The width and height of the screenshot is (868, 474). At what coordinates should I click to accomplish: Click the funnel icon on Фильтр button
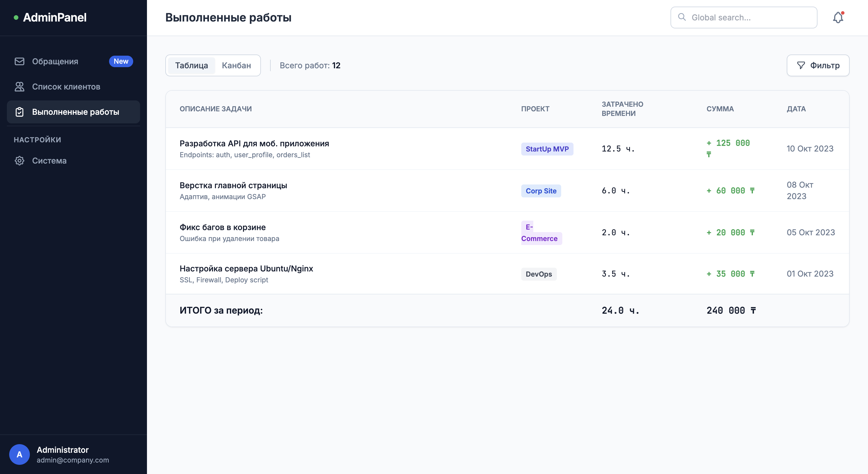(801, 65)
